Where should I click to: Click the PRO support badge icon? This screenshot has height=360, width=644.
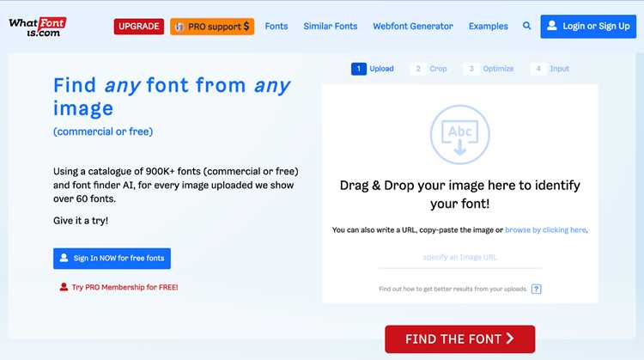[x=179, y=27]
